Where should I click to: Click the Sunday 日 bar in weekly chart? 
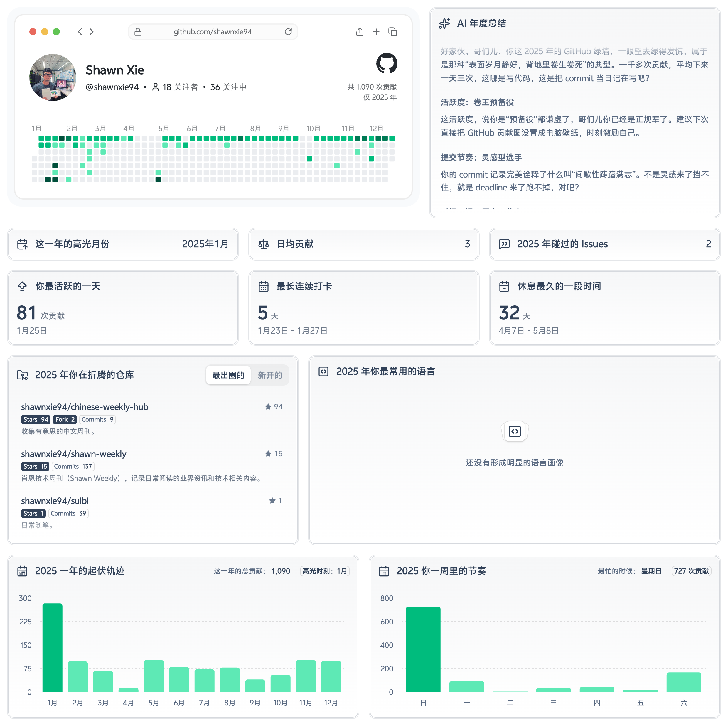click(423, 649)
